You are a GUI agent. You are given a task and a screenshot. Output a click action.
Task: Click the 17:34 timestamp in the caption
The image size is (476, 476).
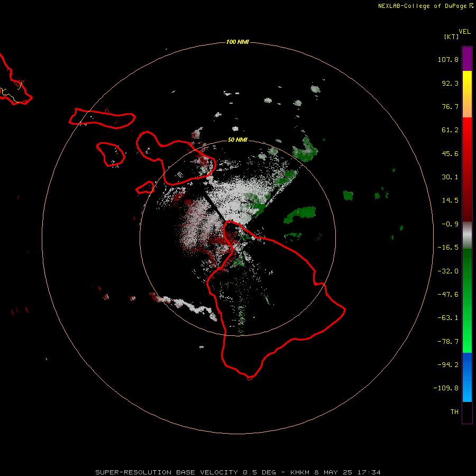tap(369, 472)
